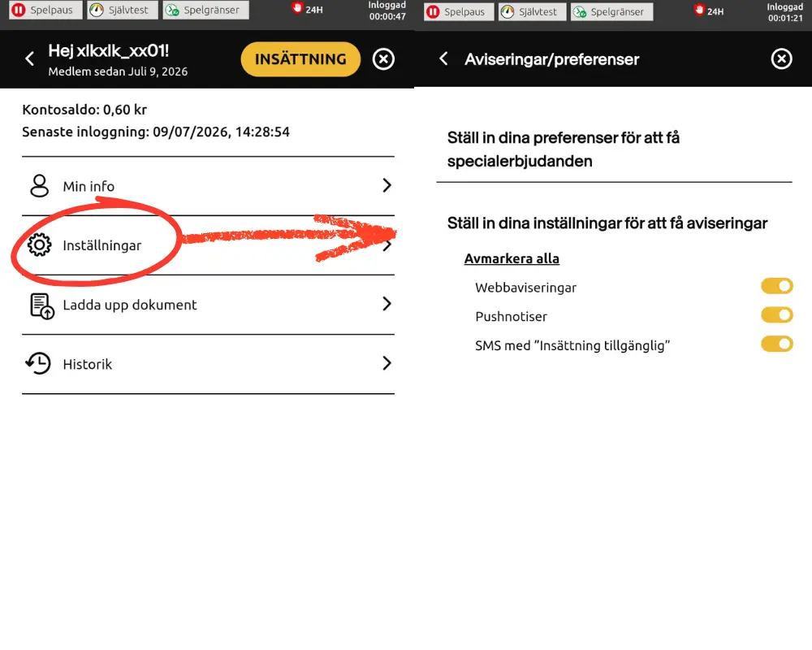Click Medlem sedan Juli 9, 2026 text
The image size is (812, 650).
[118, 71]
